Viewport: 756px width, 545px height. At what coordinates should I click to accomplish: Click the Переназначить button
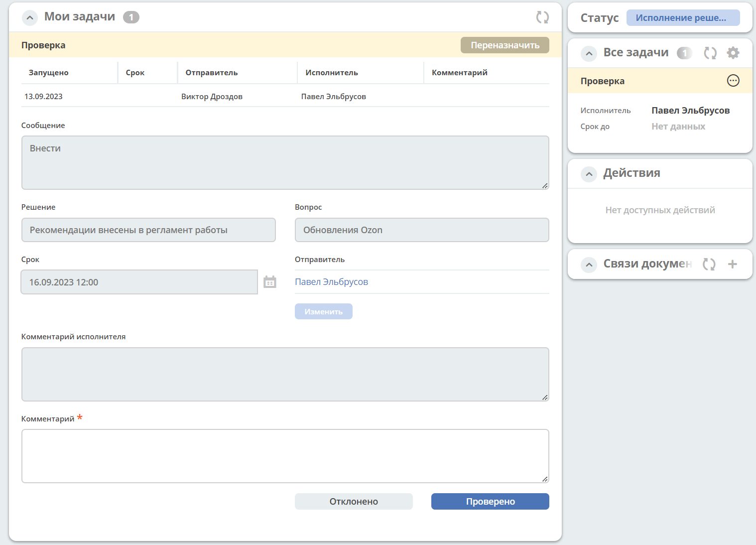[505, 45]
